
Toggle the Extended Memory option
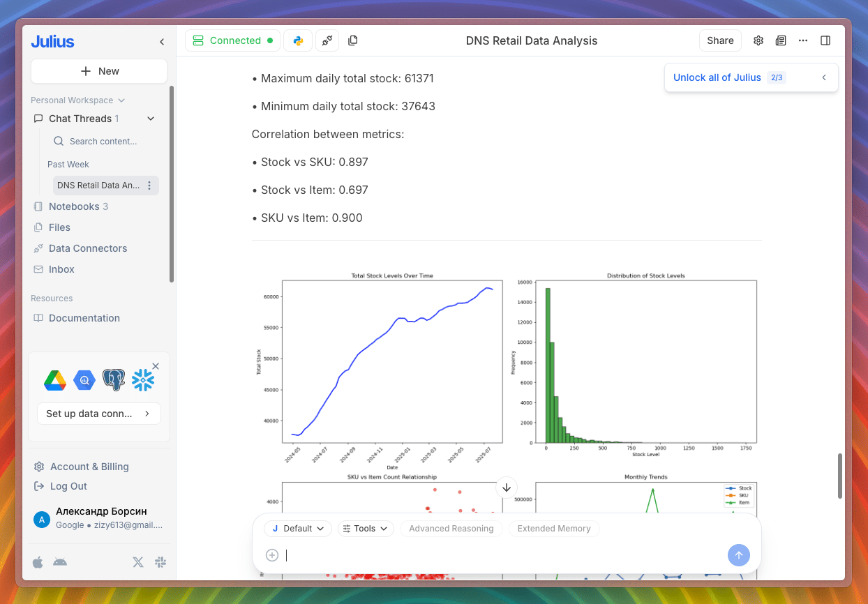[x=554, y=529]
